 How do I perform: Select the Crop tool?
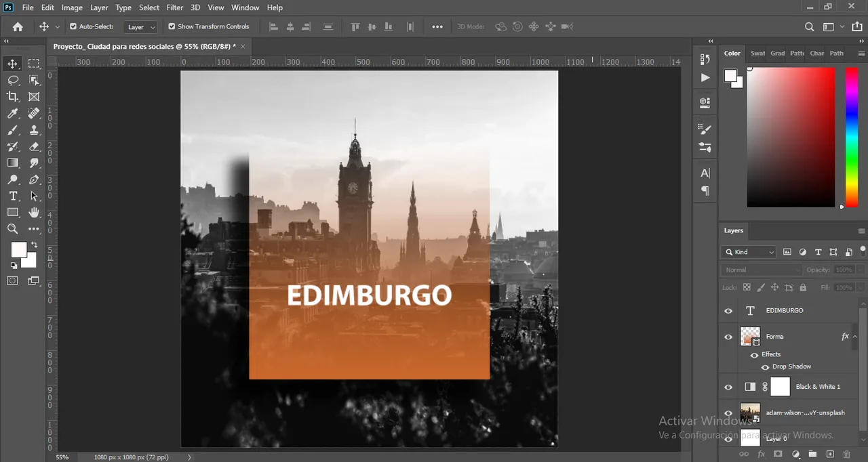pyautogui.click(x=13, y=97)
